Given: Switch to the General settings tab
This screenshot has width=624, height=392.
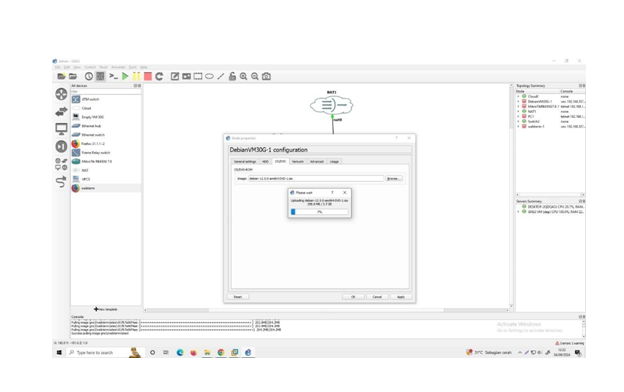Looking at the screenshot, I should click(x=245, y=162).
